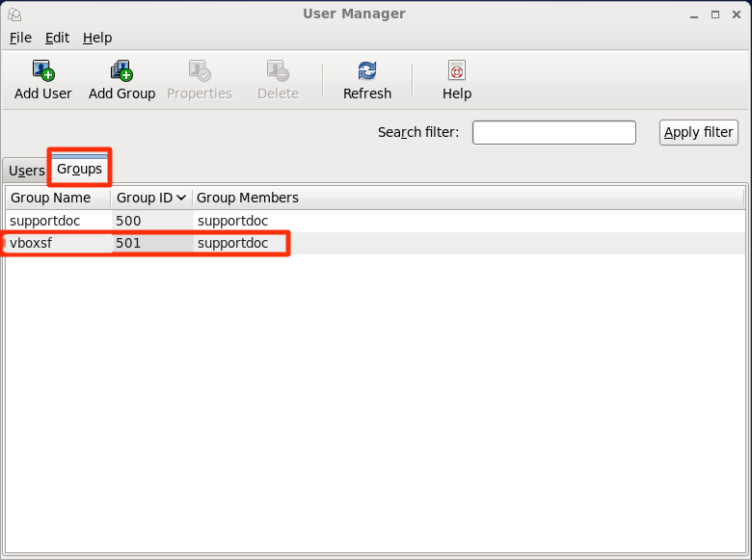Select the Groups tab

tap(80, 169)
